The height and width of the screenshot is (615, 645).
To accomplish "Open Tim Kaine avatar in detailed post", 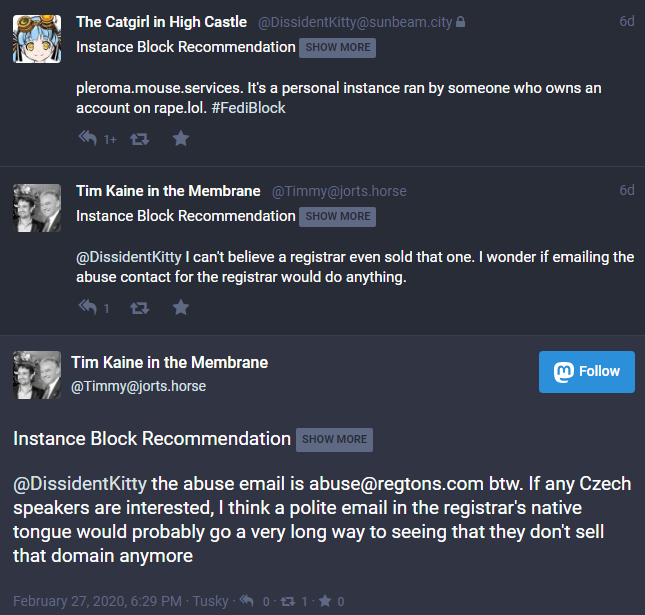I will click(37, 375).
